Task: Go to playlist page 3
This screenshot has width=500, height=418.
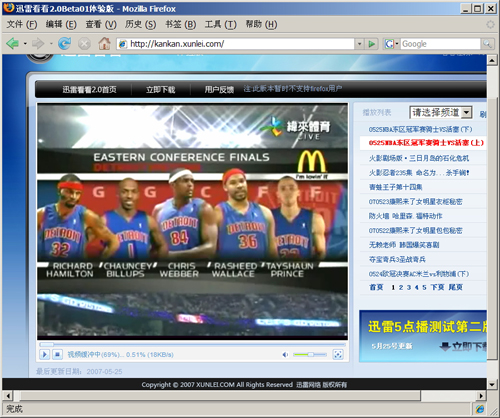Action: point(409,287)
